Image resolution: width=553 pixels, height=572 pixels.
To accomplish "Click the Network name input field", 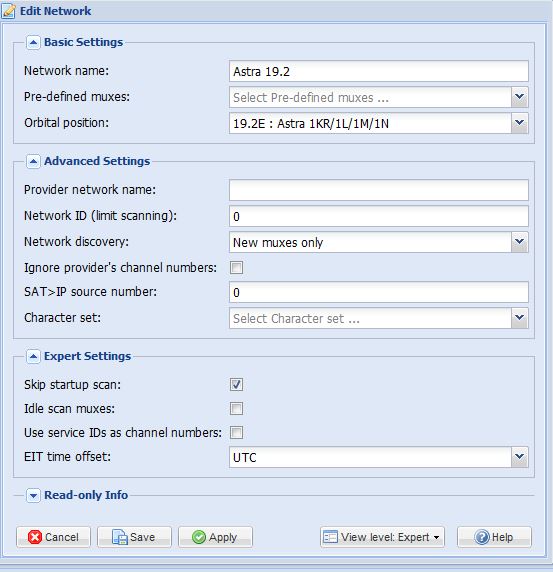I will click(x=379, y=71).
